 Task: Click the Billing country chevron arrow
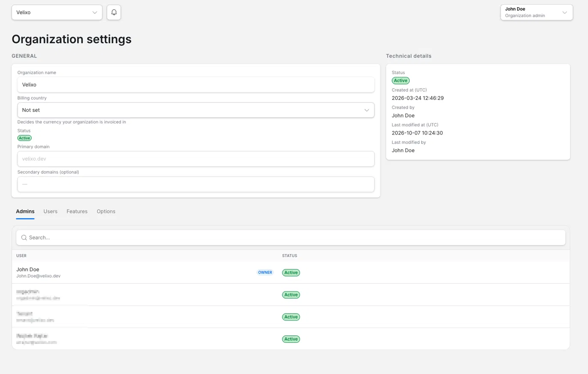367,110
